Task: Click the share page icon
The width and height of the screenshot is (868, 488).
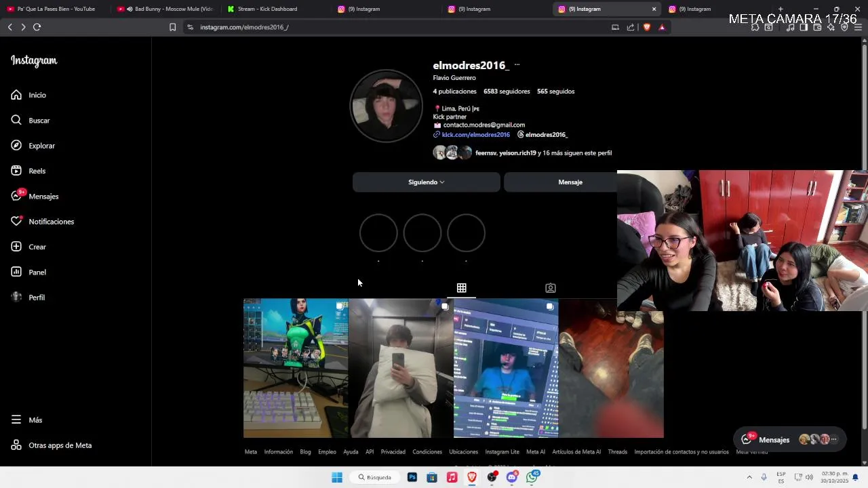Action: 631,27
